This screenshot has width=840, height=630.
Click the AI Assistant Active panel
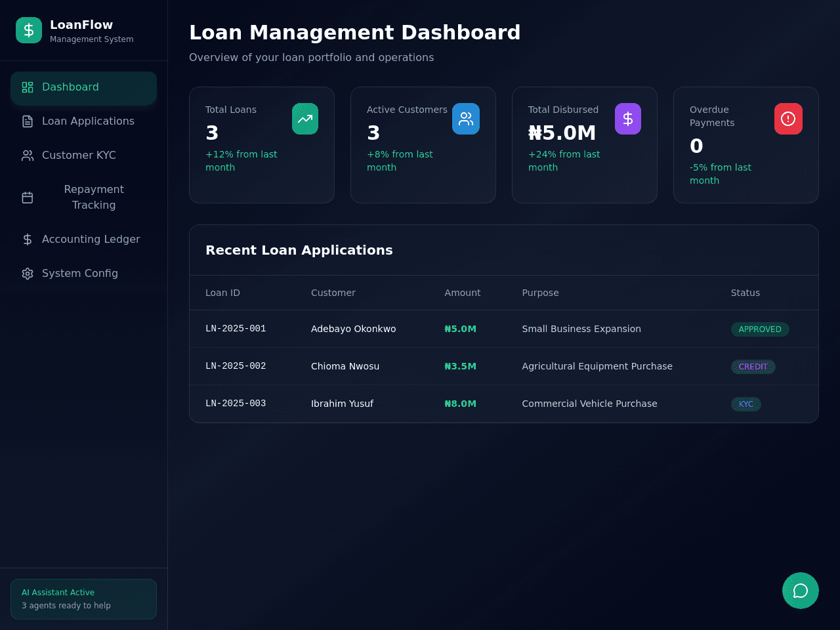(83, 599)
